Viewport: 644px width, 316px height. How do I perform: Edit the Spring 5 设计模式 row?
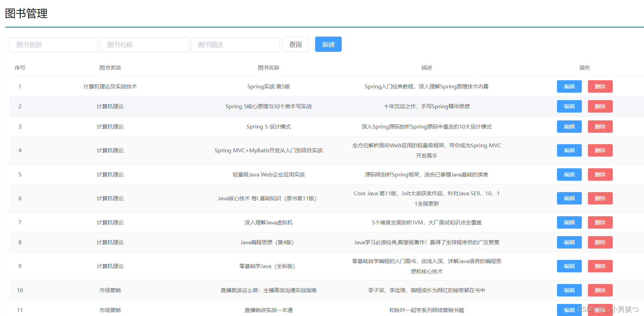click(569, 127)
